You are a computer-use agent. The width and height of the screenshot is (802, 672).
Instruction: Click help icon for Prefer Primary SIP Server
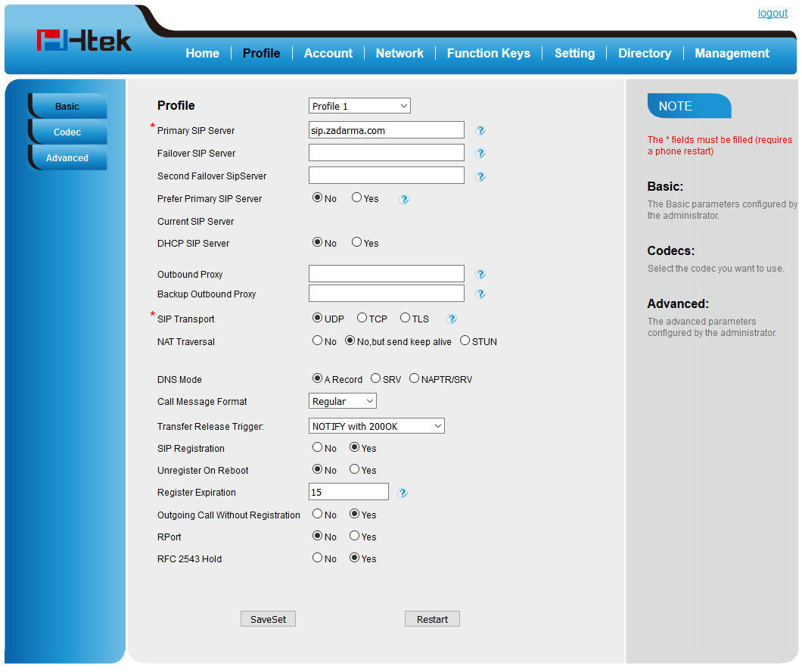click(x=404, y=199)
